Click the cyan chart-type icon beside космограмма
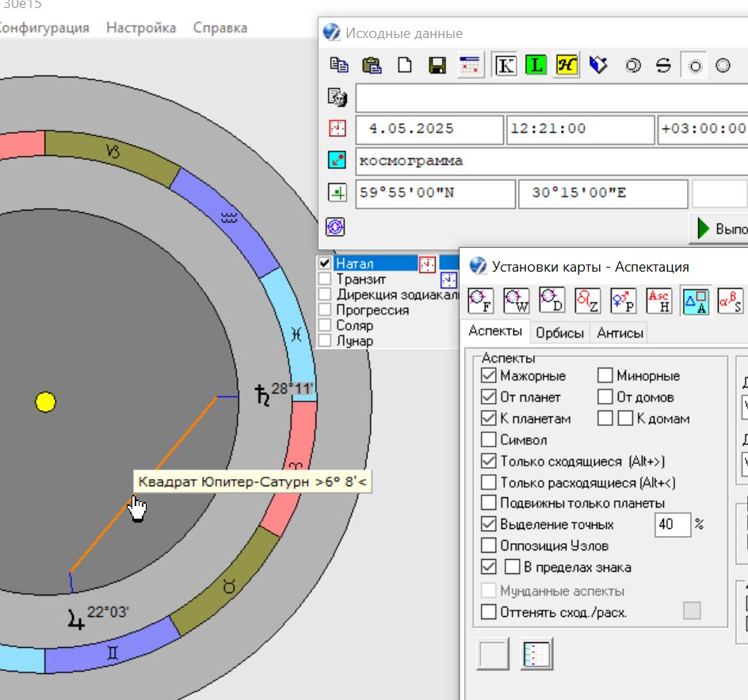The height and width of the screenshot is (700, 748). tap(338, 160)
